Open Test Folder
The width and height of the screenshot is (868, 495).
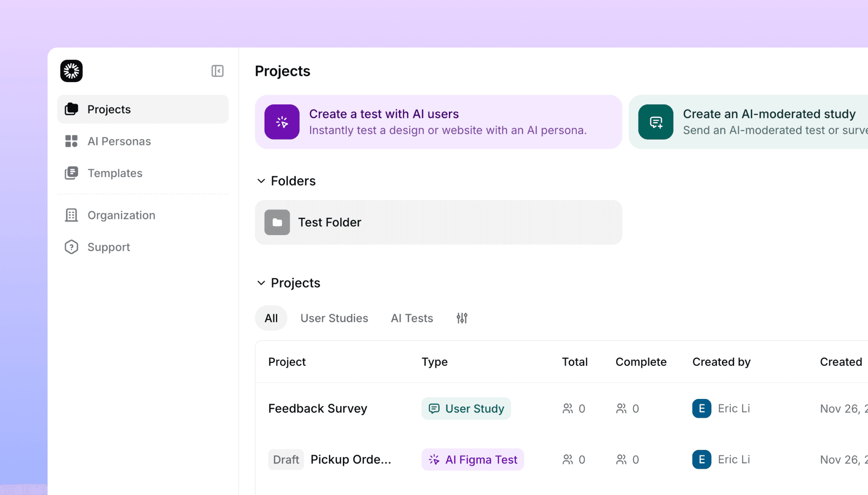438,222
